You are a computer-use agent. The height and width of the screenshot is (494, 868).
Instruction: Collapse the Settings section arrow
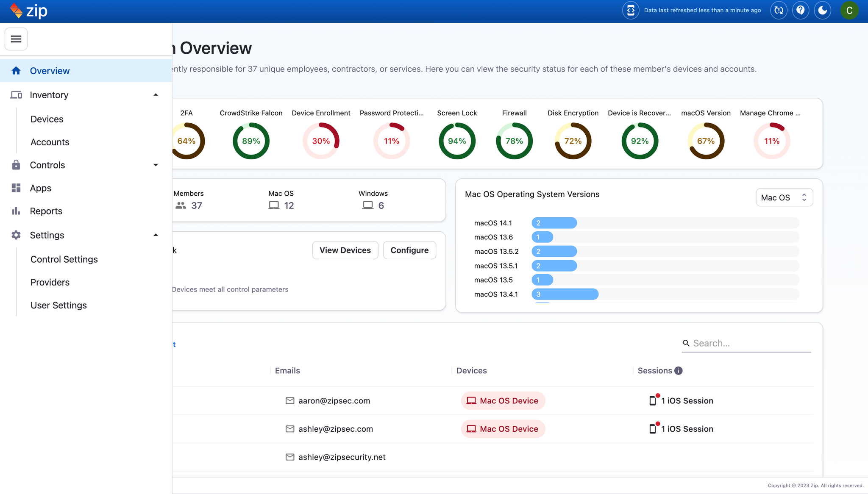[156, 235]
